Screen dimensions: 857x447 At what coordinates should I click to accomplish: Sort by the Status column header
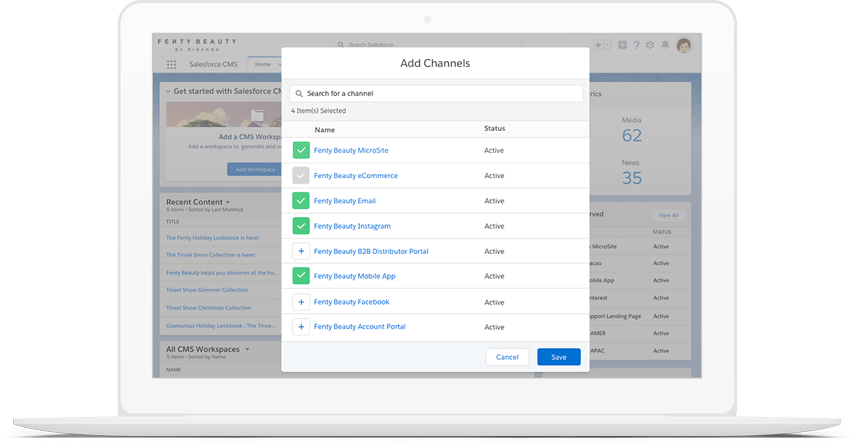point(495,128)
